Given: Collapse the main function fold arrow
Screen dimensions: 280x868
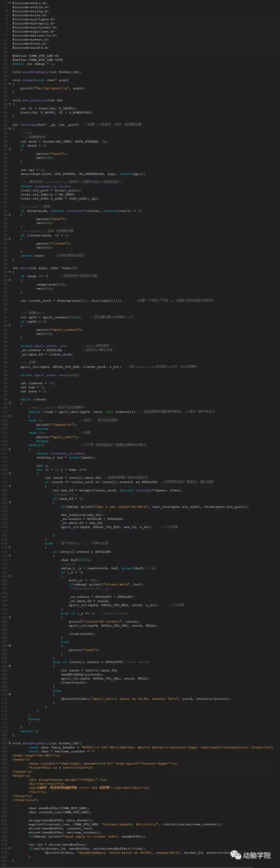Looking at the screenshot, I should 10,271.
